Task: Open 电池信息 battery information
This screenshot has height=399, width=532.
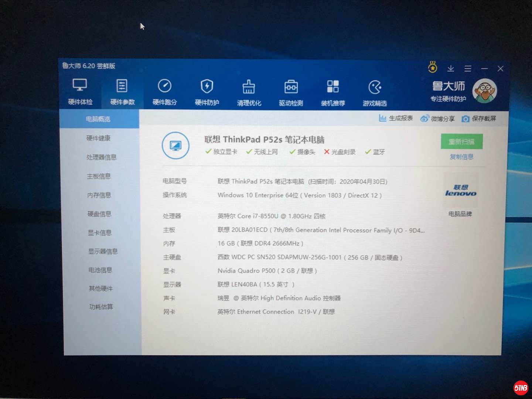Action: 100,270
